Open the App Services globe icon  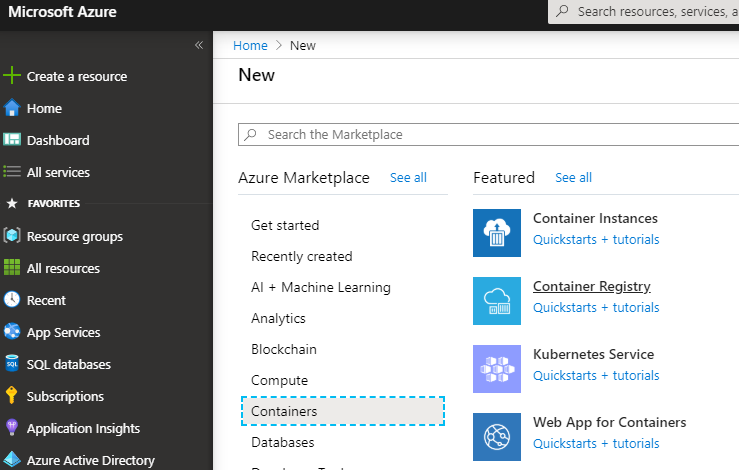tap(12, 331)
